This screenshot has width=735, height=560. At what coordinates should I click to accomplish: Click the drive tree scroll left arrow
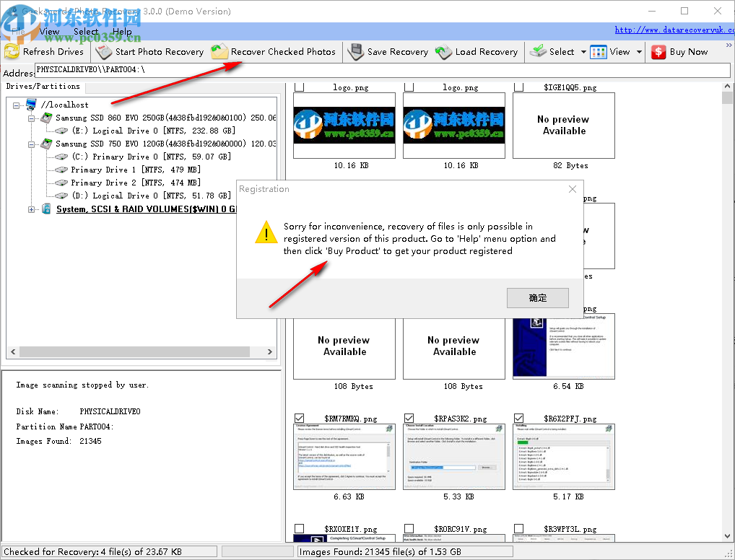point(13,351)
